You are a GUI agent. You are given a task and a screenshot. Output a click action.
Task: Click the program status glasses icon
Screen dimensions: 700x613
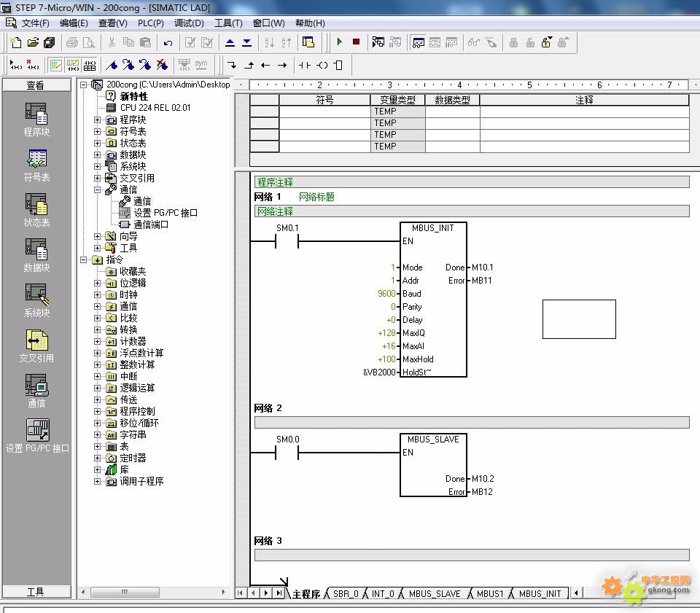[473, 42]
